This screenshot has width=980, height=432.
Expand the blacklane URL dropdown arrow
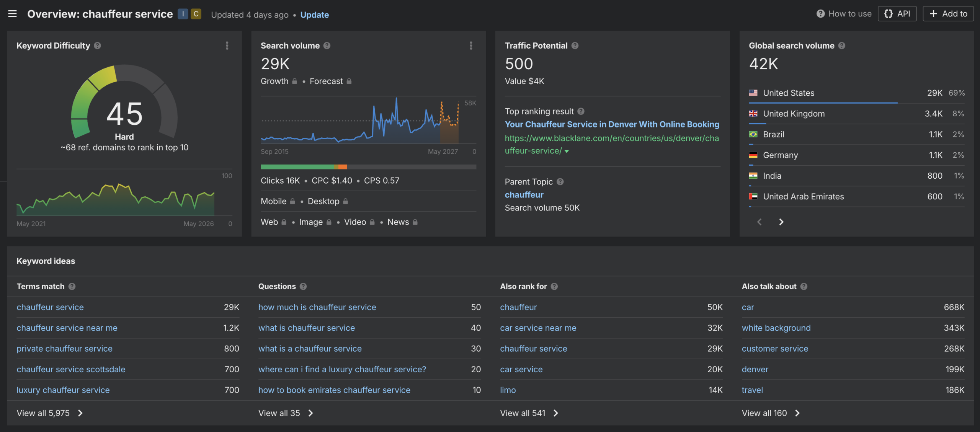coord(567,152)
